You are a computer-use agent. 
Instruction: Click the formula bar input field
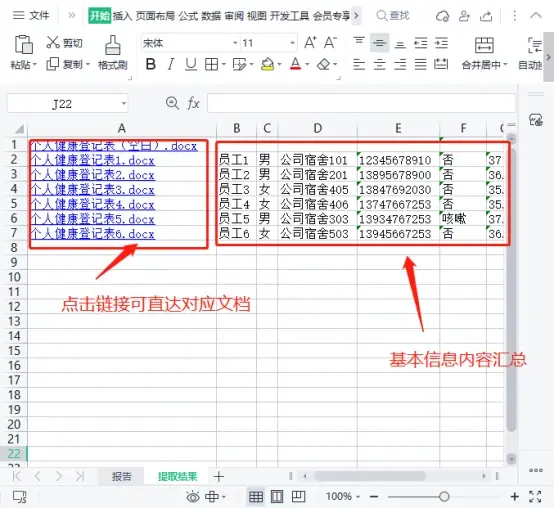click(x=361, y=103)
